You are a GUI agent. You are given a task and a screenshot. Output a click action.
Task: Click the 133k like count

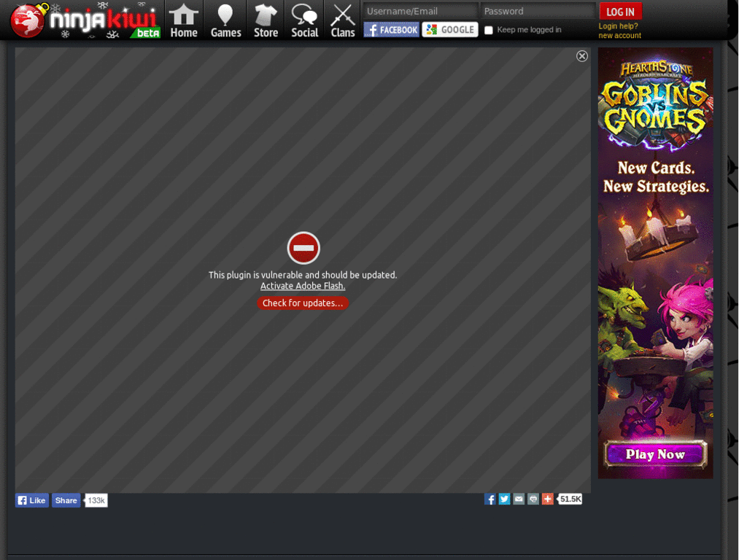(96, 500)
